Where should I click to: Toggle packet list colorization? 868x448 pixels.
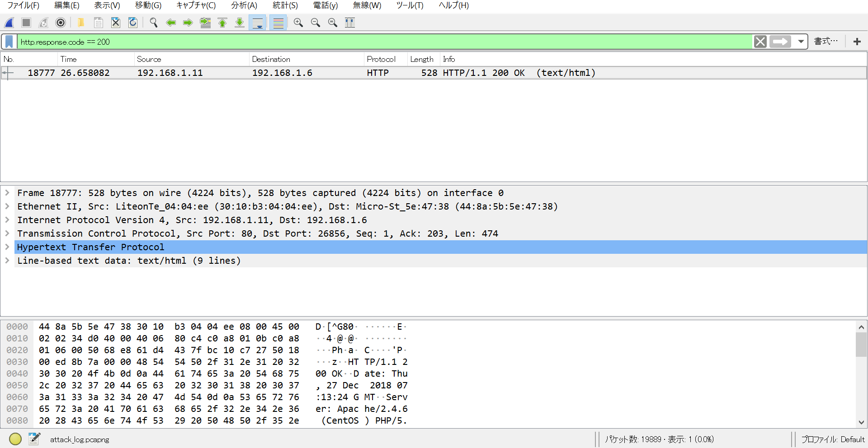(x=278, y=23)
